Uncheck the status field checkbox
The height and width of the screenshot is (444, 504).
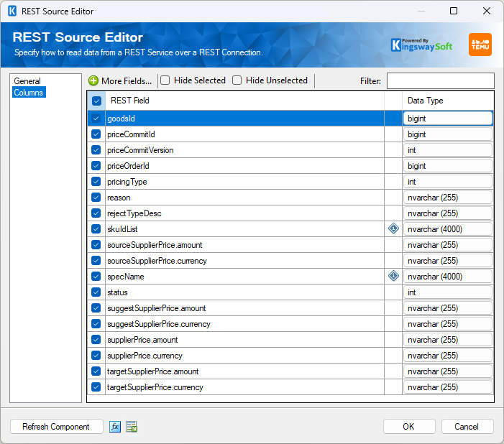pyautogui.click(x=96, y=292)
